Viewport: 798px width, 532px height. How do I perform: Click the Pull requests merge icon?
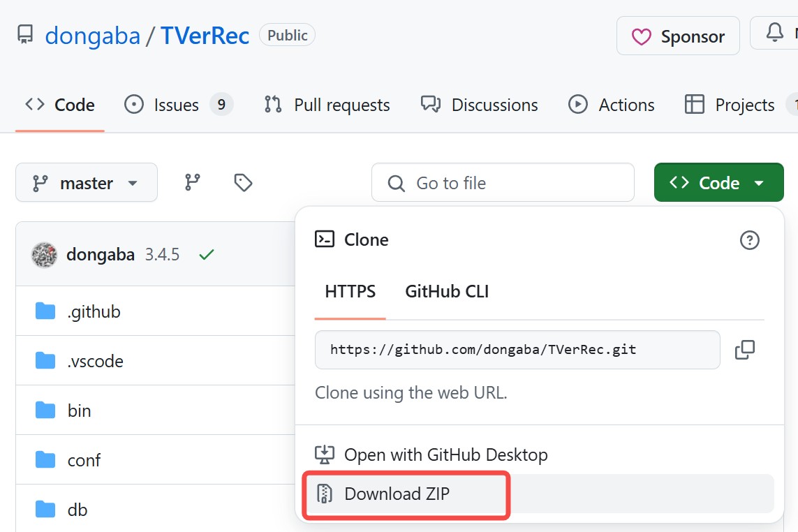point(273,104)
